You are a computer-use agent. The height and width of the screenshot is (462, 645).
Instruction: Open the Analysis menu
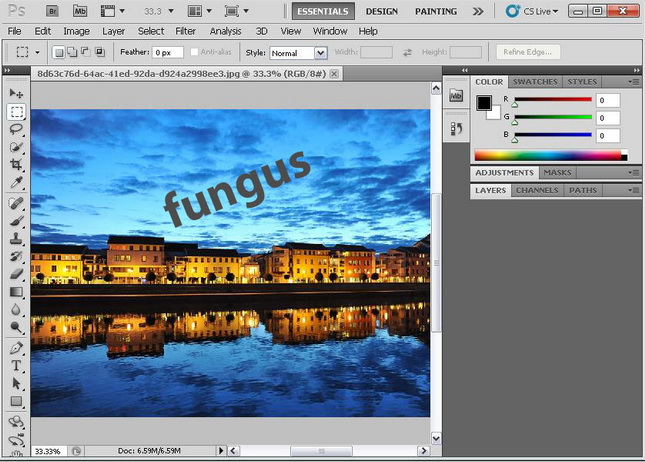pyautogui.click(x=225, y=31)
